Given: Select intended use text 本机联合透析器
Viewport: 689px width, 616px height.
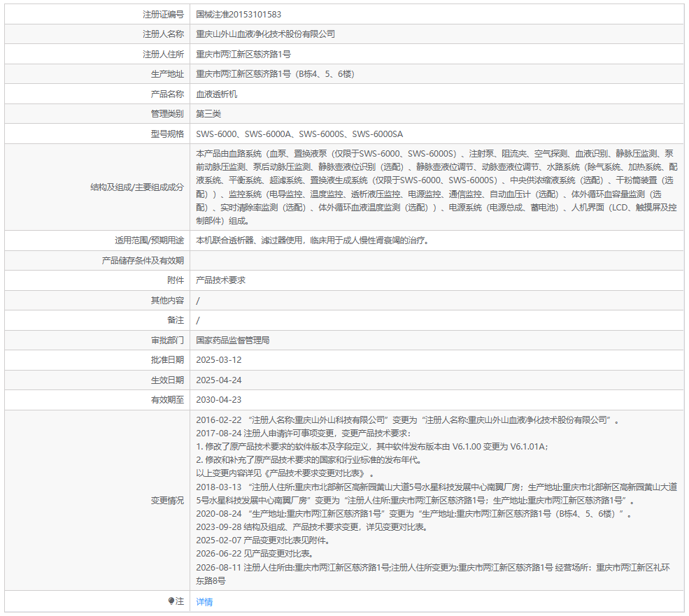Looking at the screenshot, I should tap(313, 241).
